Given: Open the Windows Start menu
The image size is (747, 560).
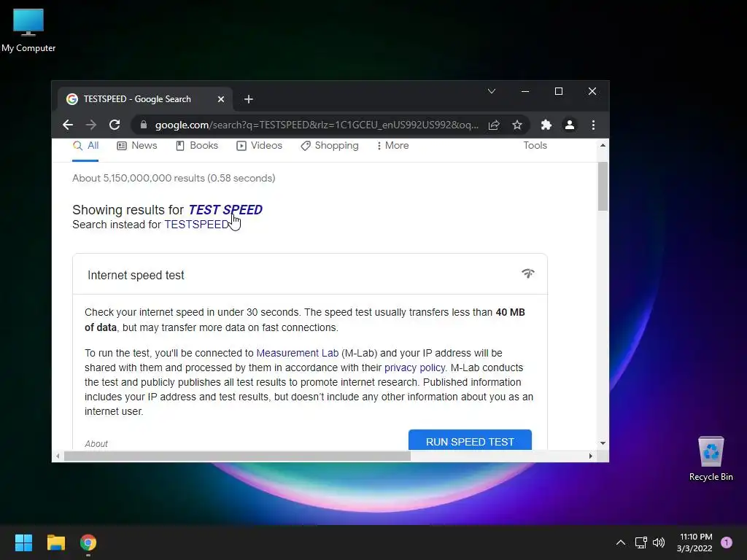Looking at the screenshot, I should coord(23,542).
